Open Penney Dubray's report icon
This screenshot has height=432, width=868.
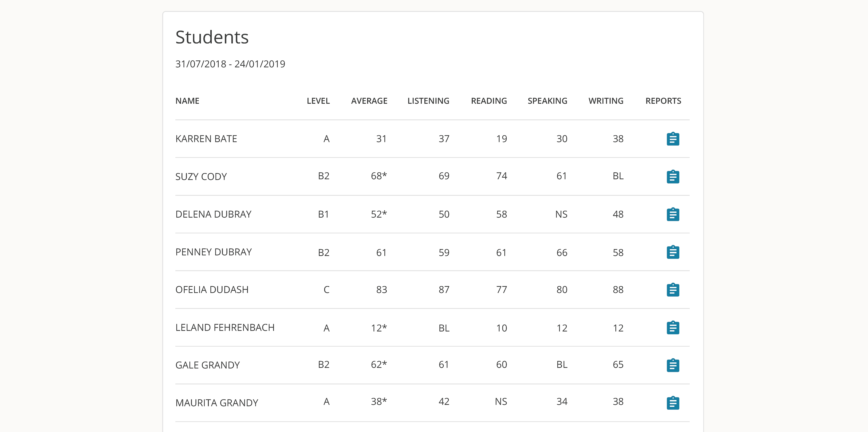click(673, 252)
